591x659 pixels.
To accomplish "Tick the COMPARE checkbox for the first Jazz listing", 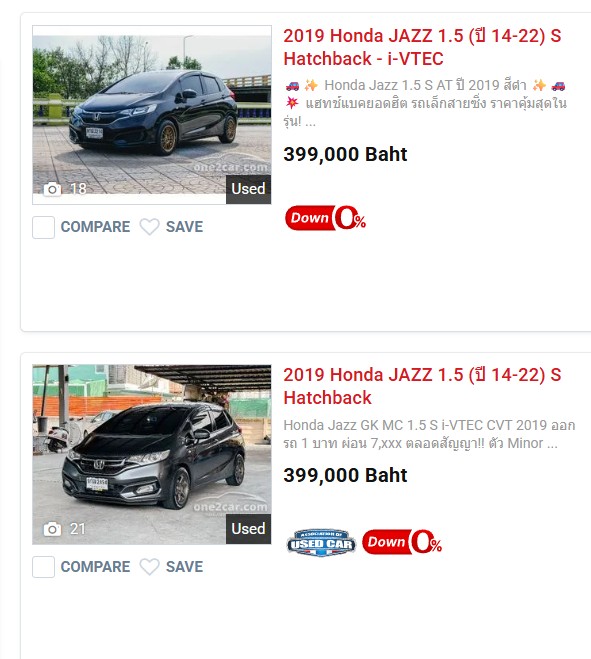I will pyautogui.click(x=43, y=227).
